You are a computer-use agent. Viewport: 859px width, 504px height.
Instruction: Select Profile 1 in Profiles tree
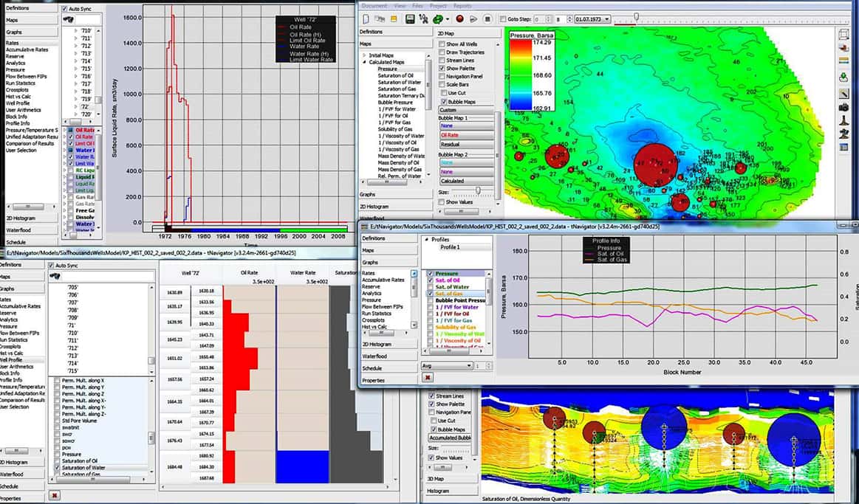point(451,247)
